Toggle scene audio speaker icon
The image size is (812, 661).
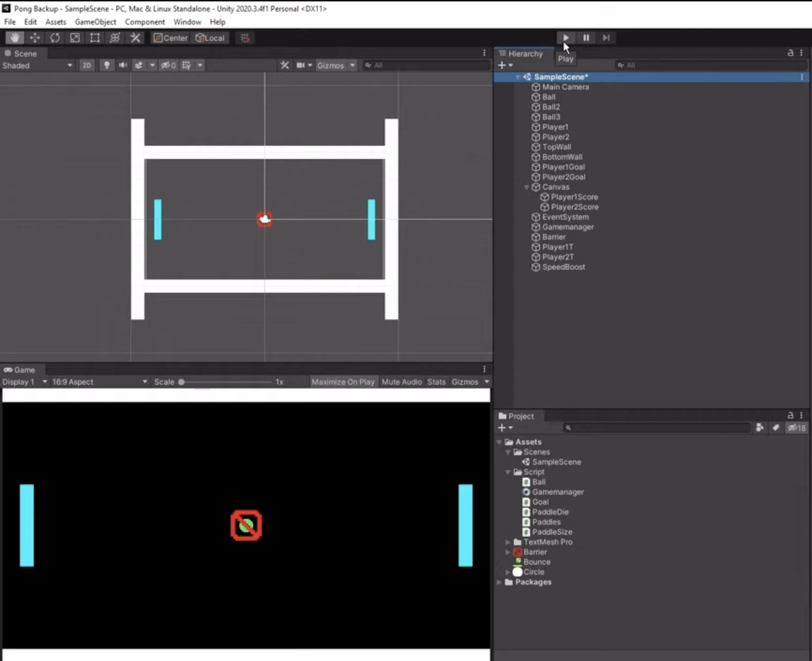[122, 66]
